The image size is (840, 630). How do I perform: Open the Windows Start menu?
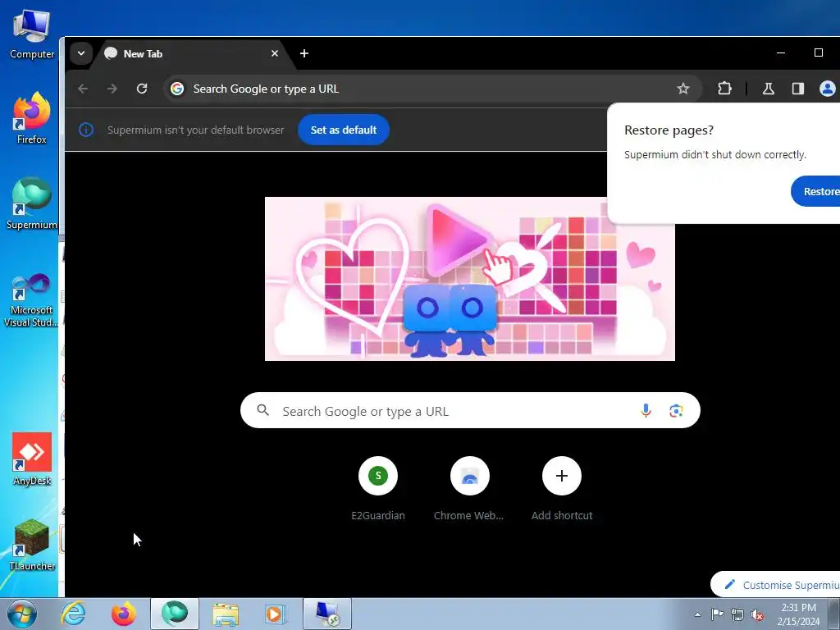[x=22, y=614]
